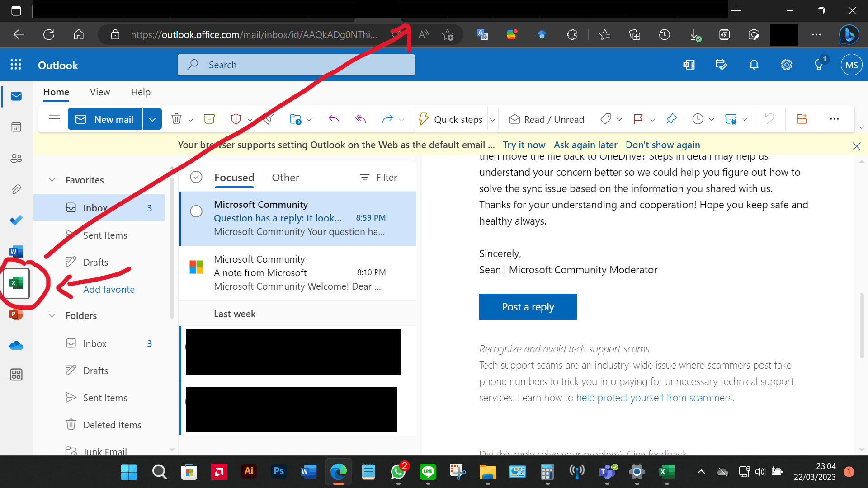Open the Settings gear in Outlook header

click(787, 65)
